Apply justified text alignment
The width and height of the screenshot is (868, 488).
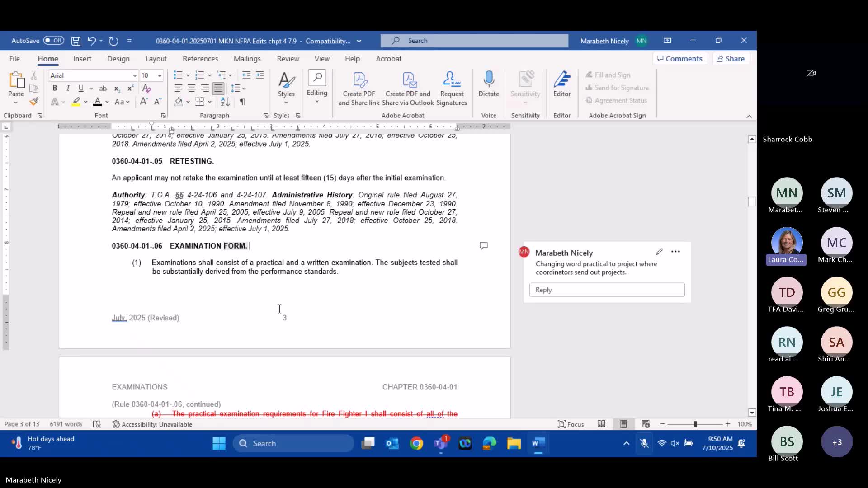click(x=218, y=89)
